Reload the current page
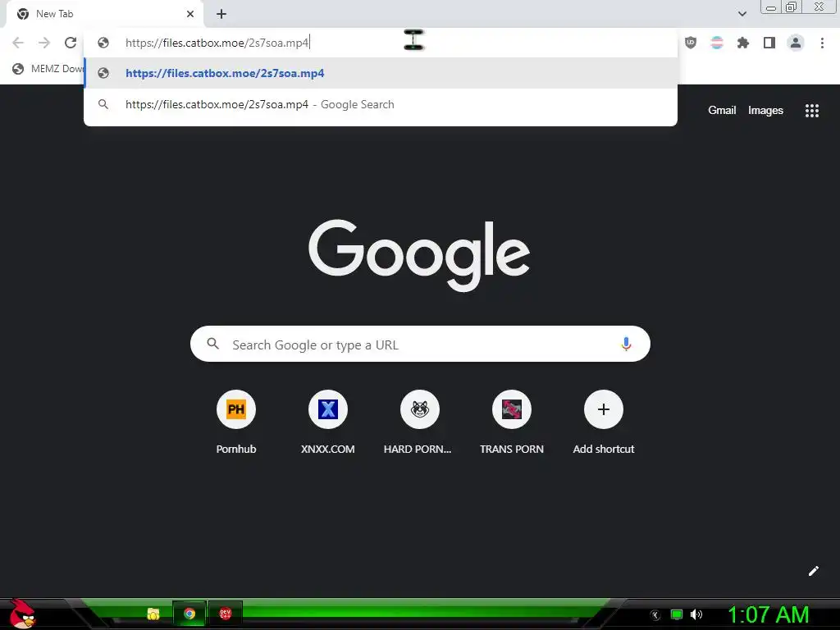The image size is (840, 630). click(x=71, y=43)
